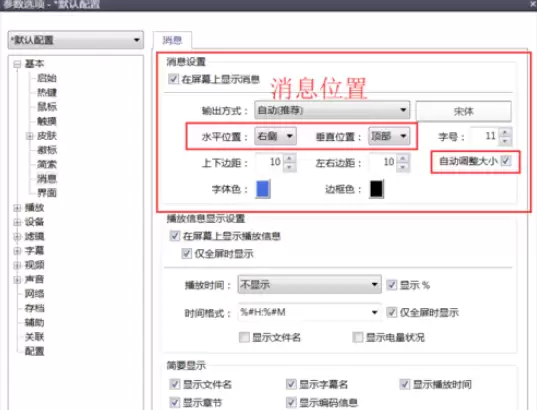Expand the 播放 tree node
537x410 pixels.
[17, 208]
